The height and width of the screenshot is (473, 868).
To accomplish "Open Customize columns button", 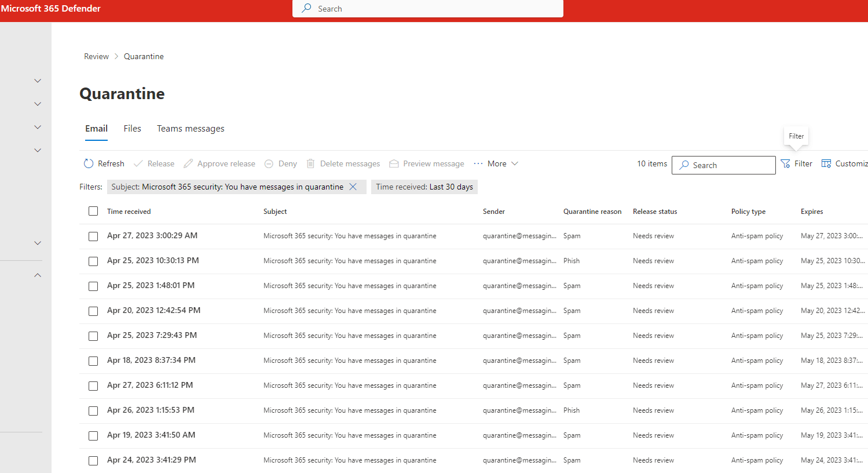I will coord(844,163).
